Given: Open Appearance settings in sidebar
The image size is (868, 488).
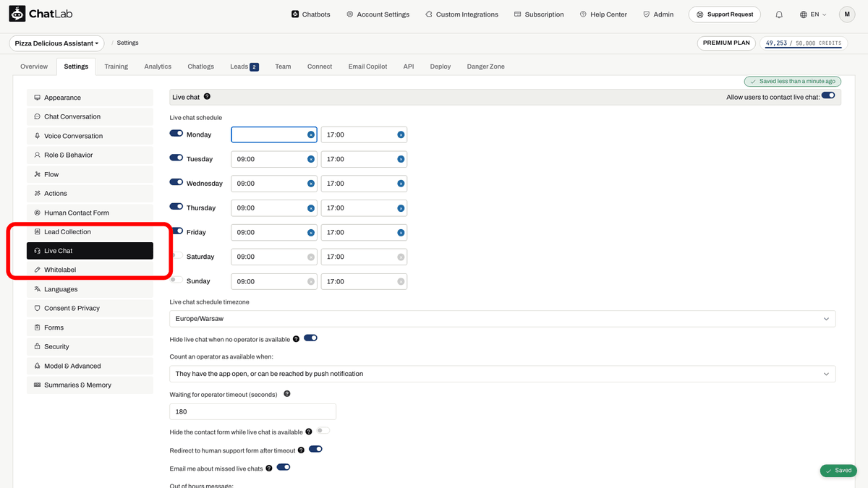Looking at the screenshot, I should tap(90, 98).
